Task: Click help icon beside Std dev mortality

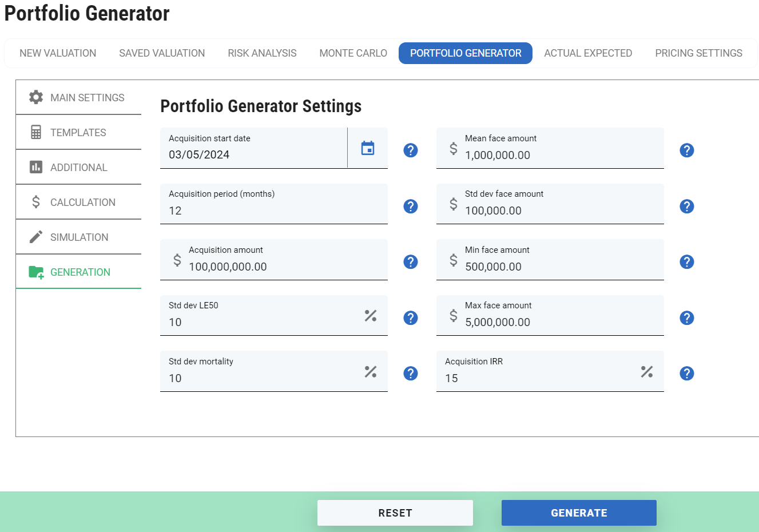Action: pyautogui.click(x=410, y=374)
